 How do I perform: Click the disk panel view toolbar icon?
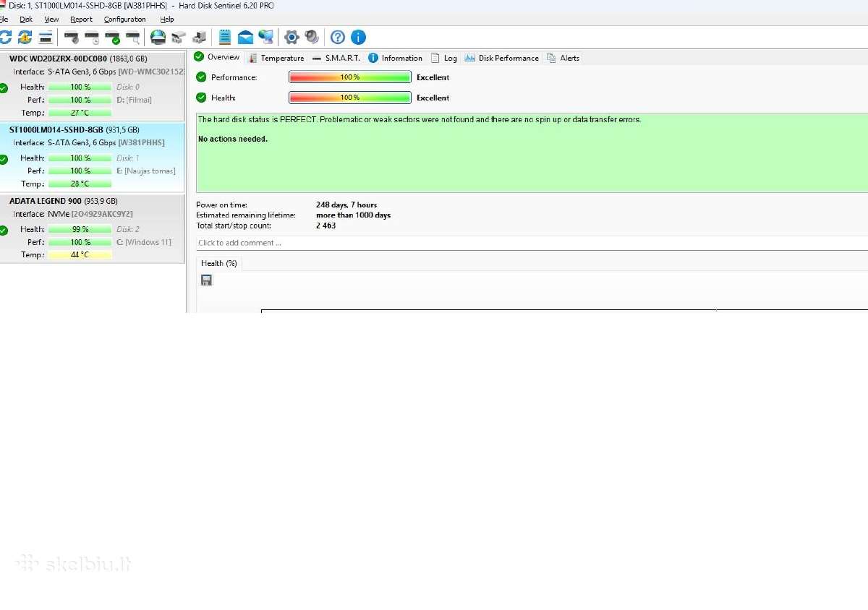click(46, 37)
